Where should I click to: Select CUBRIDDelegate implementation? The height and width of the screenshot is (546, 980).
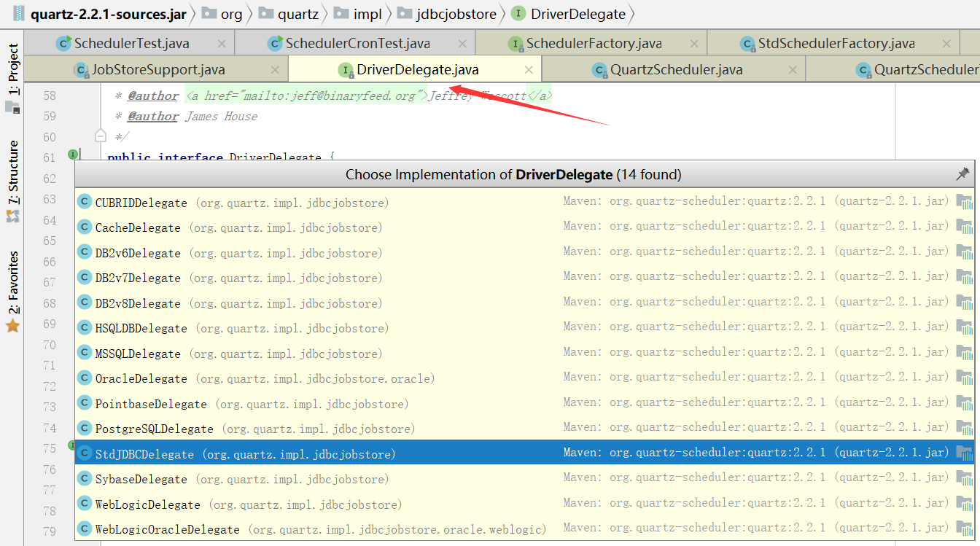524,202
